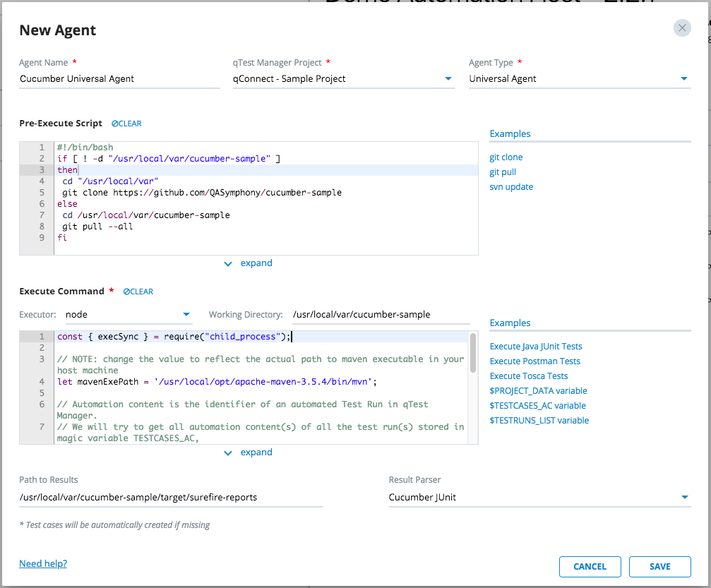
Task: Expand the Execute Command editor
Action: (249, 452)
